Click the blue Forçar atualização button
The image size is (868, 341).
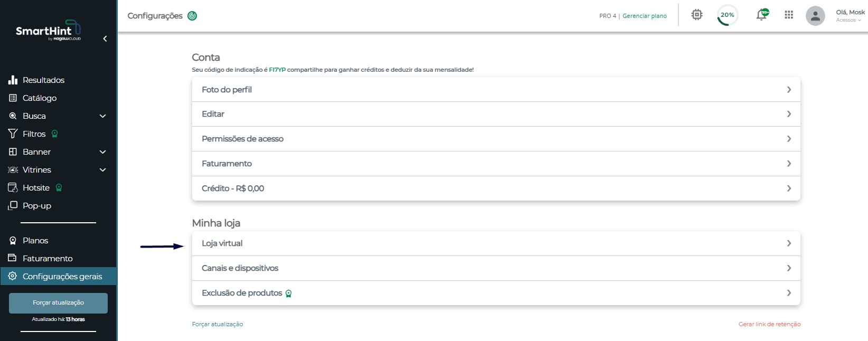point(58,303)
